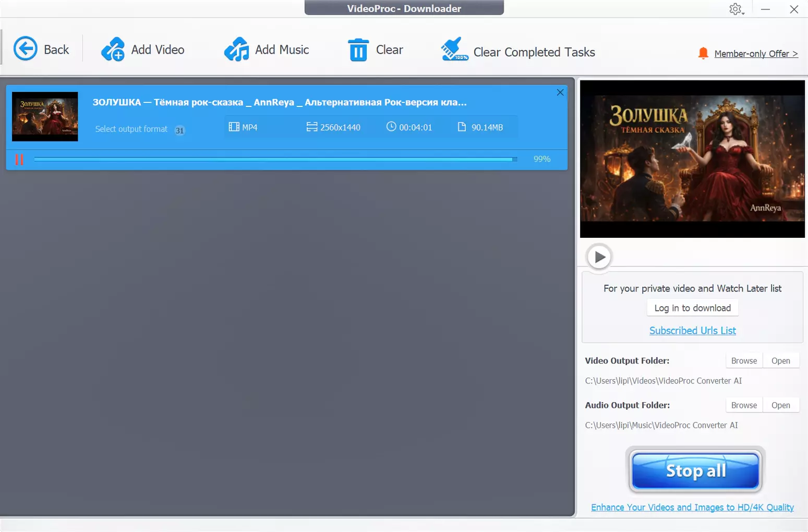Browse for the Video Output Folder
This screenshot has height=532, width=808.
coord(743,361)
